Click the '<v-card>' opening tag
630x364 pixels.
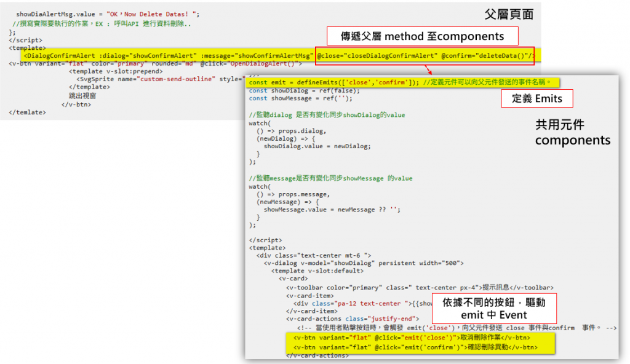293,279
